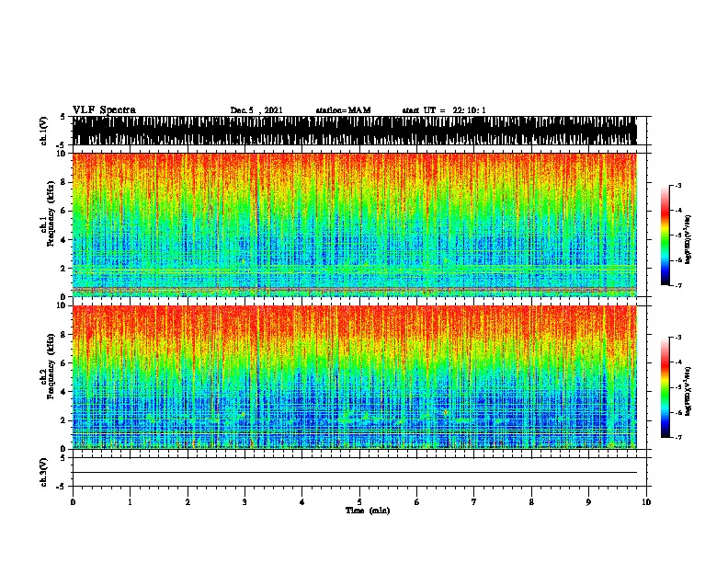Image resolution: width=728 pixels, height=563 pixels.
Task: Click the '10' tick on time axis
Action: (646, 502)
